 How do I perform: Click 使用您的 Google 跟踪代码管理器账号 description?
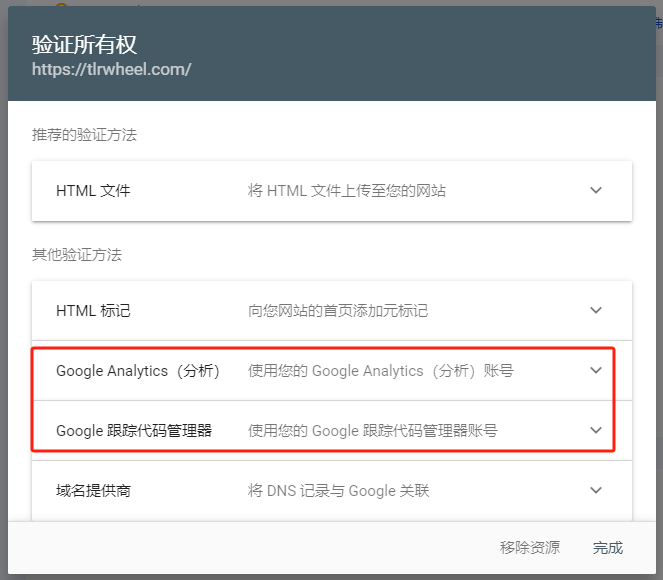click(x=373, y=431)
